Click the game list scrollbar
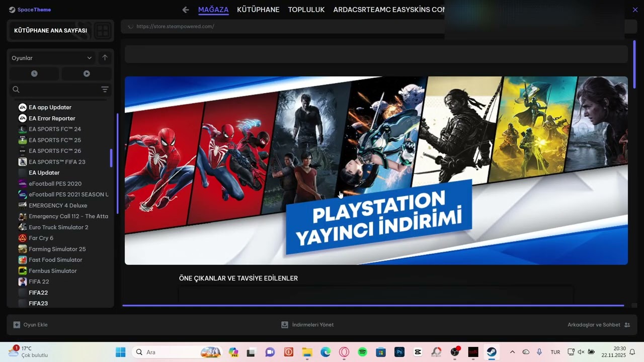The height and width of the screenshot is (362, 644). pos(111,158)
